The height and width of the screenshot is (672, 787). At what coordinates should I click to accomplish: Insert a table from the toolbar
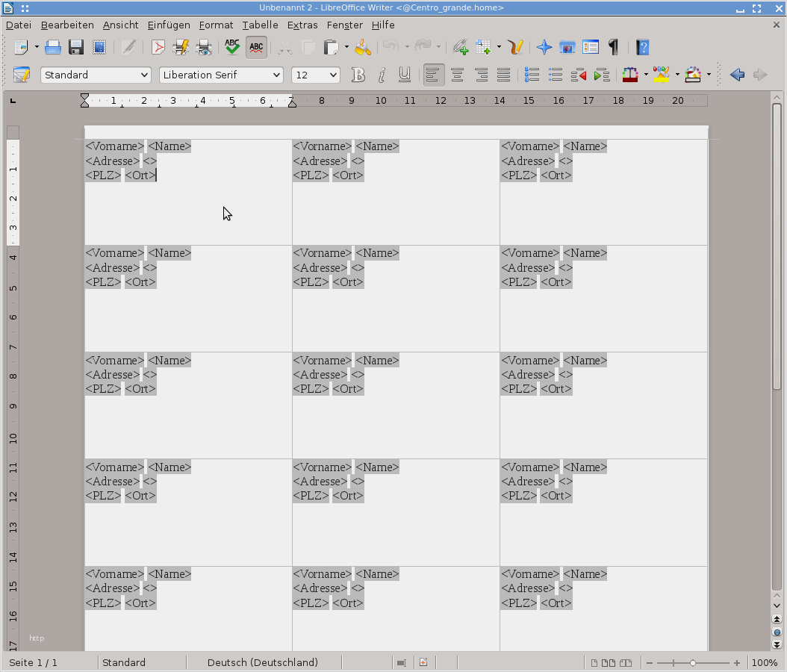tap(483, 47)
